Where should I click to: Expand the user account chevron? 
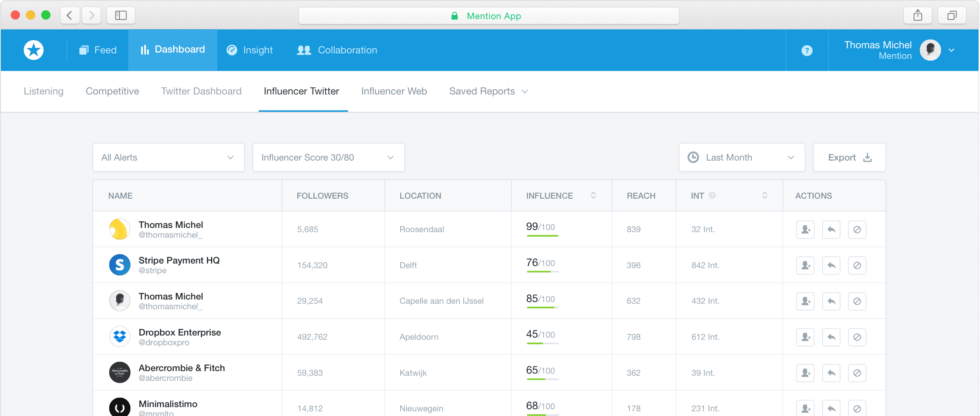[952, 50]
